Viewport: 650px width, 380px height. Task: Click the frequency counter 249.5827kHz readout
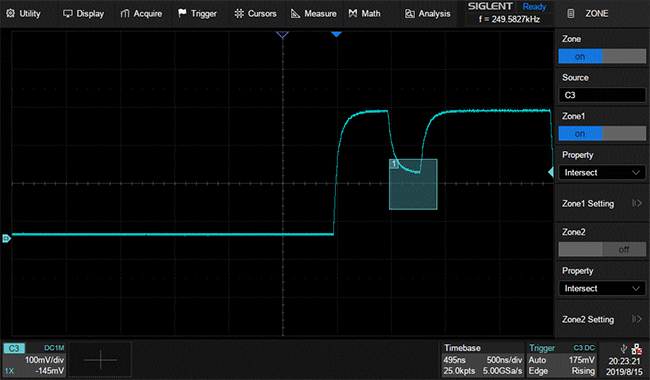tap(509, 19)
